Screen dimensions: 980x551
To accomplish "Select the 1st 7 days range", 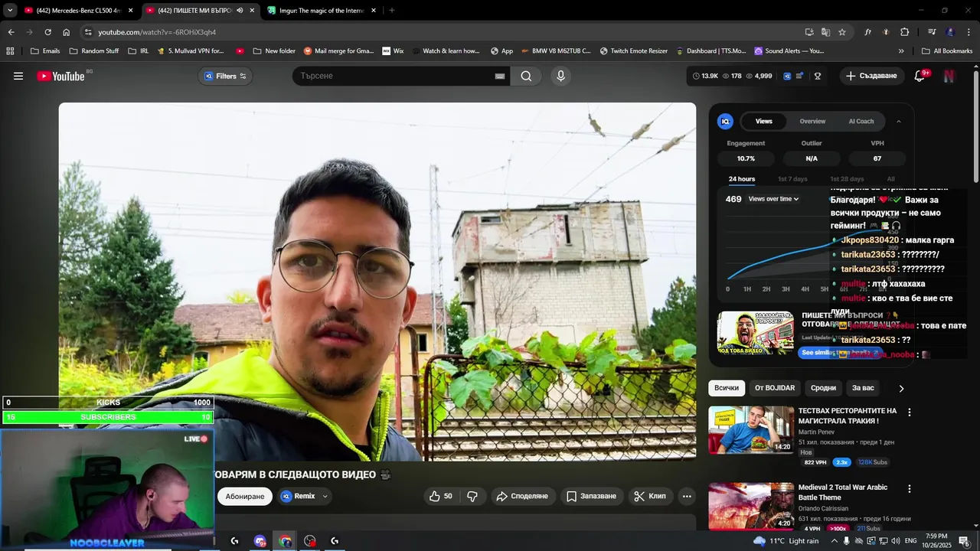I will tap(792, 179).
